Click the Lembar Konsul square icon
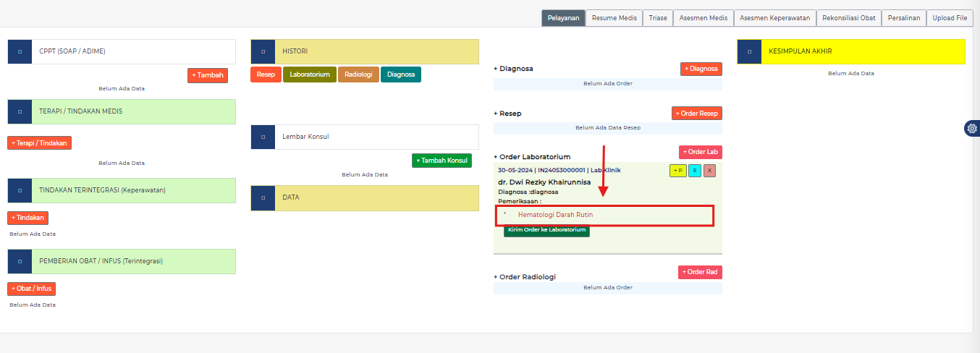Screen dimensions: 980x353 (x=263, y=137)
